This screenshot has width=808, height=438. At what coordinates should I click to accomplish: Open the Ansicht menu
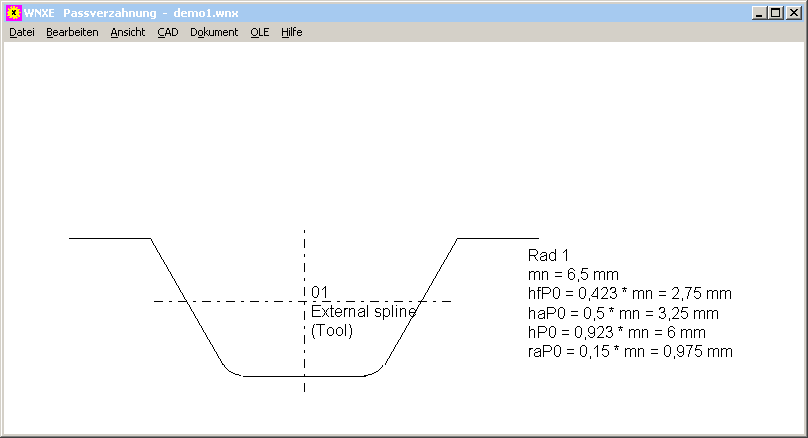[128, 32]
